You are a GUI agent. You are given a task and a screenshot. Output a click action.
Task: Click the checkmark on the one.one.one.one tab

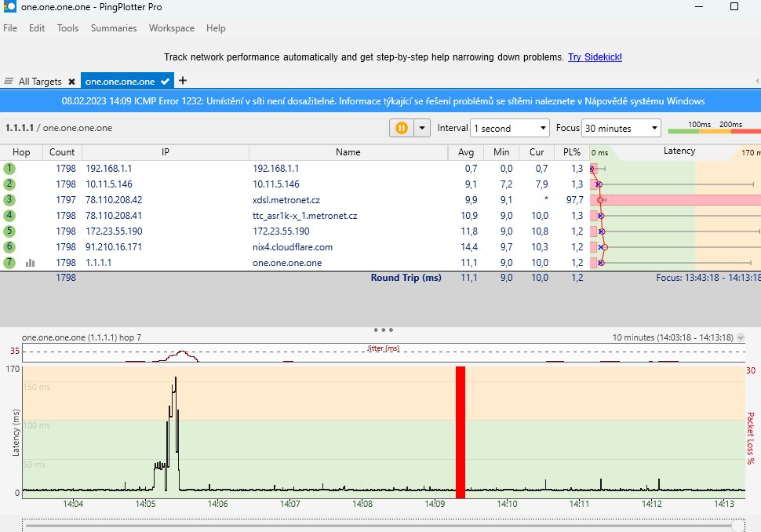(165, 82)
